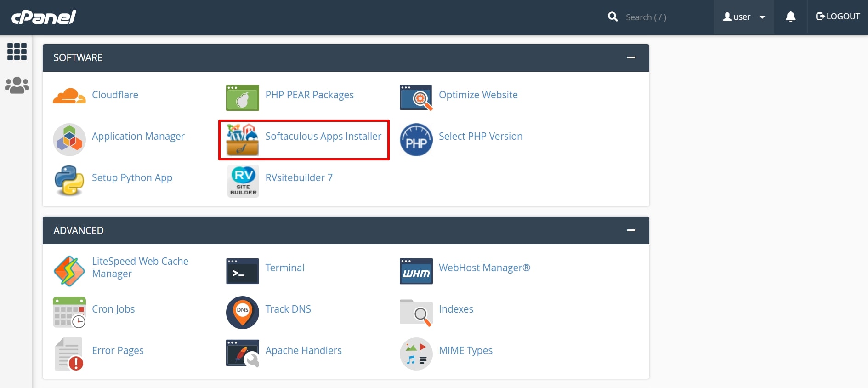
Task: Open the Terminal link
Action: 285,268
